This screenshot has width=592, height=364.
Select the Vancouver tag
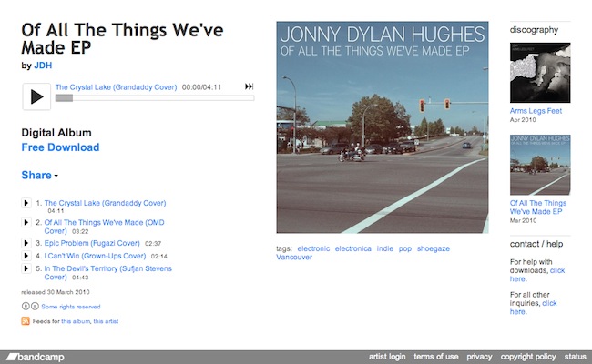(x=294, y=258)
